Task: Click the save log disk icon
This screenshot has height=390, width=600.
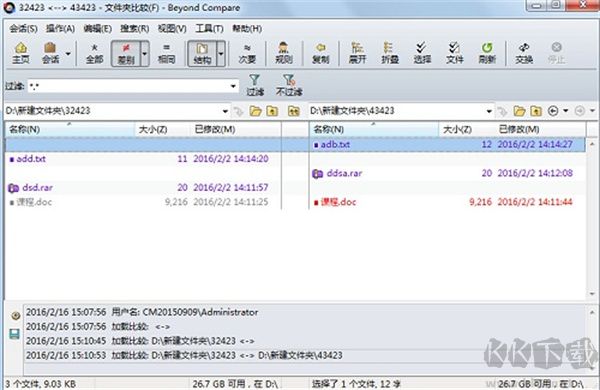Action: coord(15,334)
